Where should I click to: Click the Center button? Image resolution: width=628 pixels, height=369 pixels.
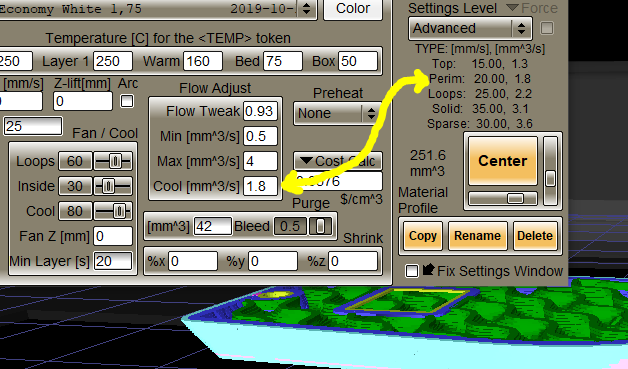point(503,161)
